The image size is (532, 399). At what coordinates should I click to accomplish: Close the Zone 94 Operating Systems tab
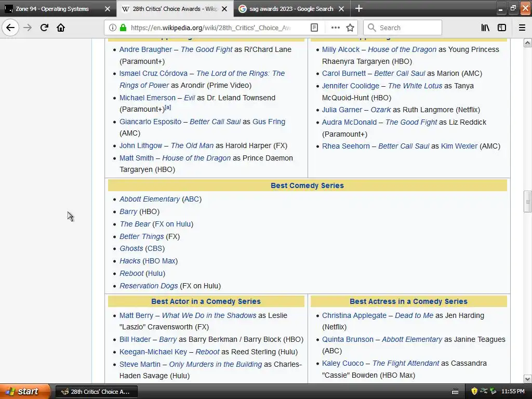108,9
